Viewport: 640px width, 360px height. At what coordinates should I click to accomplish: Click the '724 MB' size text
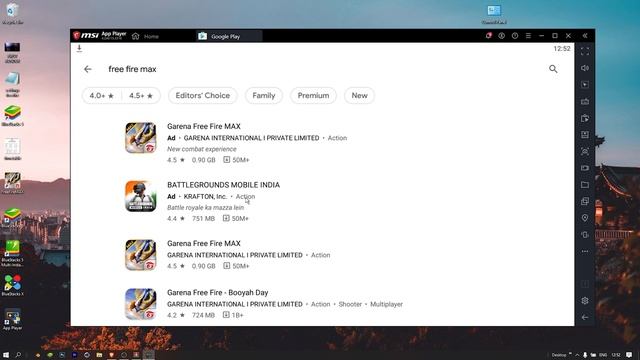point(203,315)
